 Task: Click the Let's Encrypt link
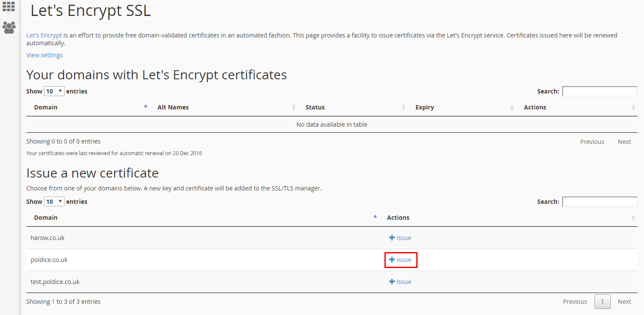[x=44, y=35]
